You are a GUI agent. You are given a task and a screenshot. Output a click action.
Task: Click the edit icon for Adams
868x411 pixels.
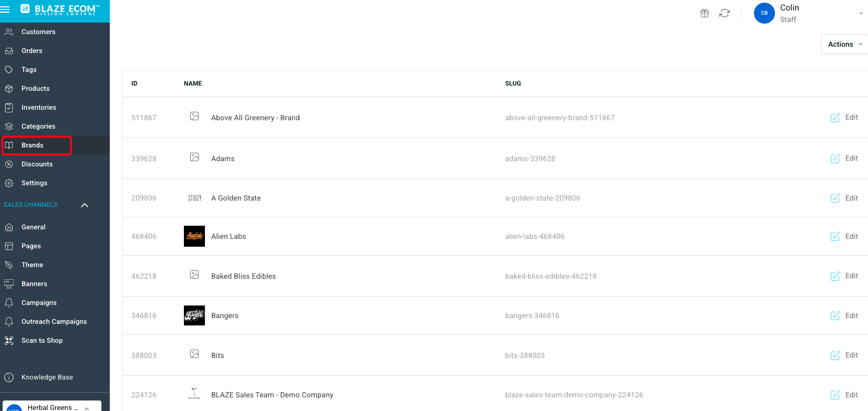point(835,159)
